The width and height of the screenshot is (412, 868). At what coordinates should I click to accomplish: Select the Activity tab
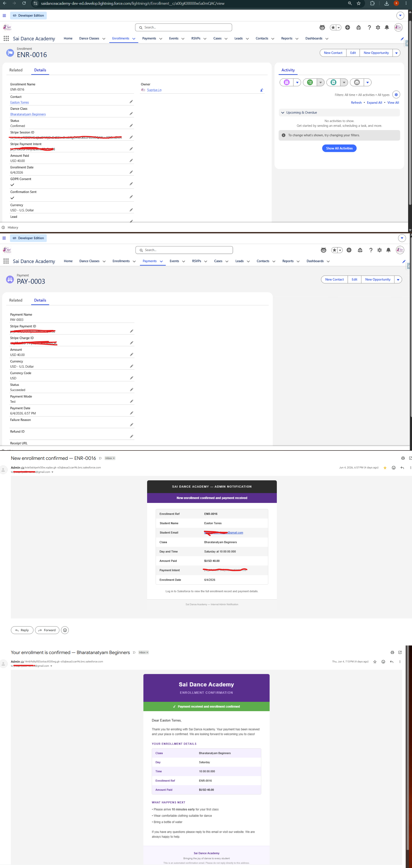[288, 70]
